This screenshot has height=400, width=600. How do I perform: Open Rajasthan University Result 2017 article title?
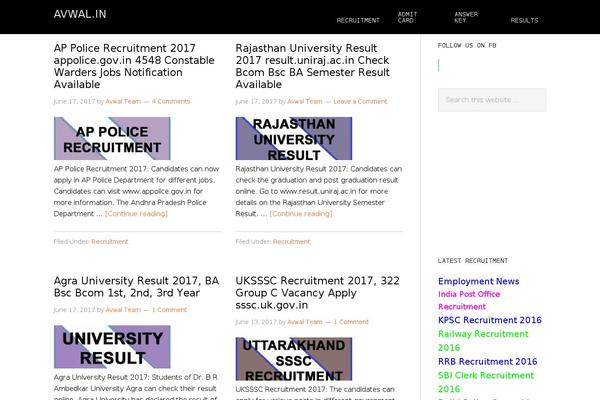tap(313, 66)
